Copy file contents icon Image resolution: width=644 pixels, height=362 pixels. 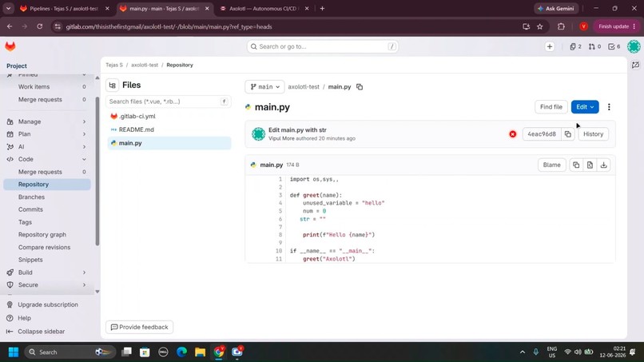[x=576, y=165]
